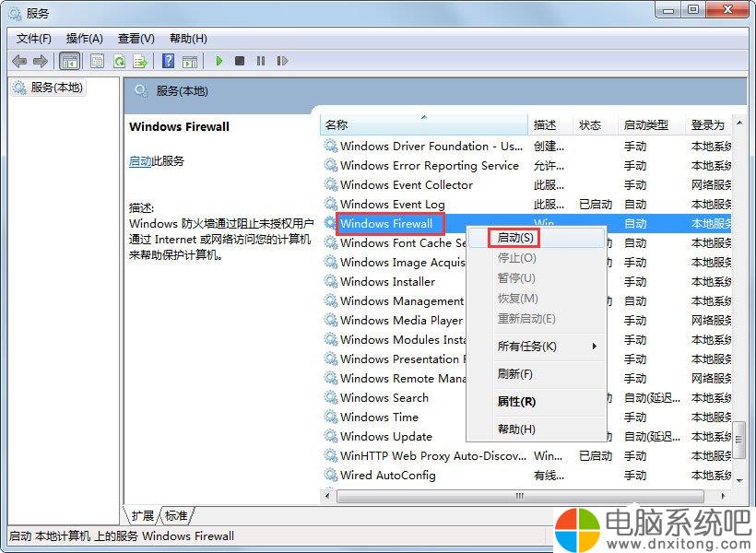Sort the list by the 状态 column header

(x=596, y=124)
